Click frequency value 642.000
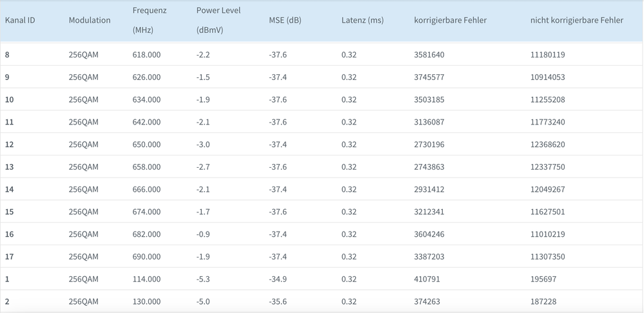The height and width of the screenshot is (313, 644). (146, 122)
